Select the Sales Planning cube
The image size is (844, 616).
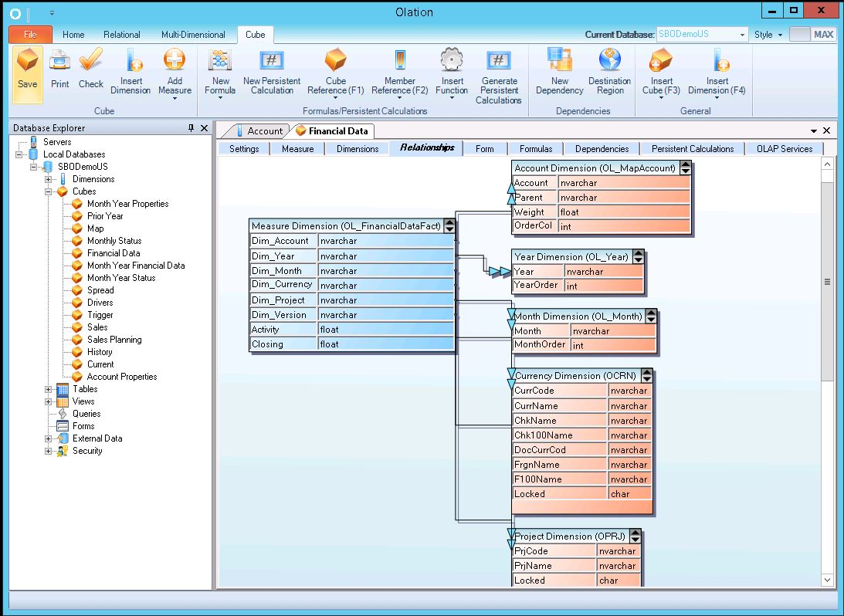click(x=114, y=340)
